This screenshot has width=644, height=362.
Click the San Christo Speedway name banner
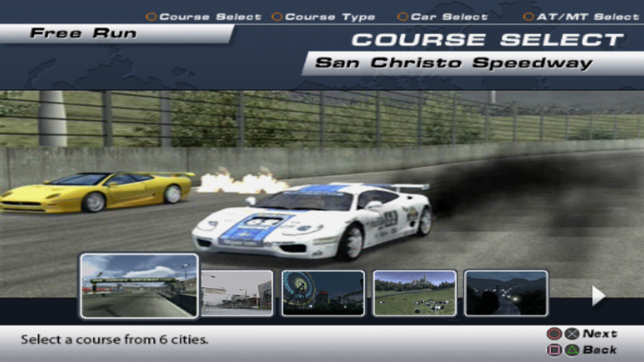[x=453, y=63]
